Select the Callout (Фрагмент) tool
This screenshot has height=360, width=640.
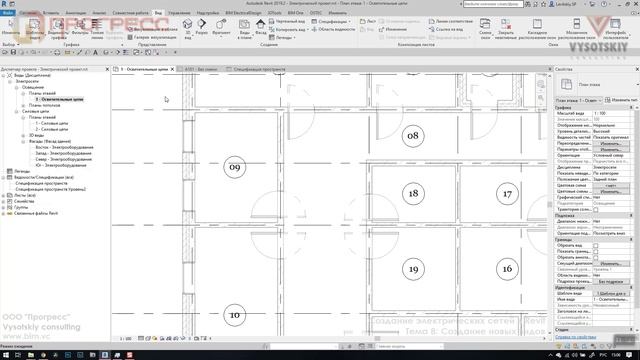click(x=221, y=27)
